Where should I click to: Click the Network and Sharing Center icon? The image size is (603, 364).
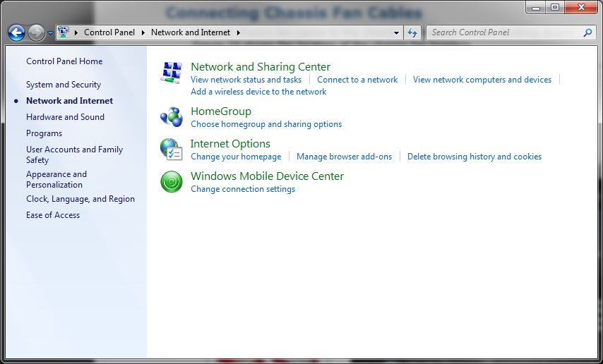tap(172, 73)
